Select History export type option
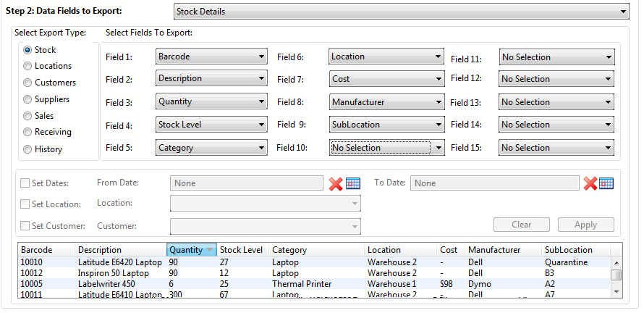The height and width of the screenshot is (313, 644). pos(27,149)
